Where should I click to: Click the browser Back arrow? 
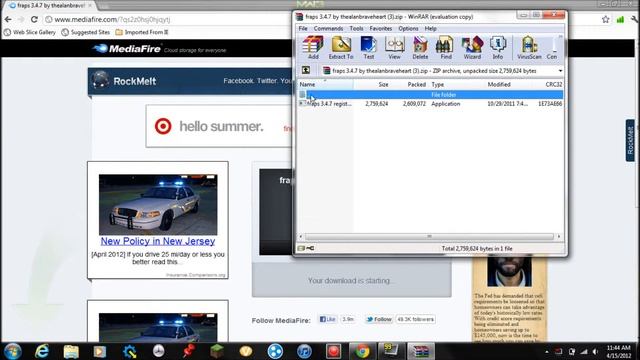click(8, 19)
